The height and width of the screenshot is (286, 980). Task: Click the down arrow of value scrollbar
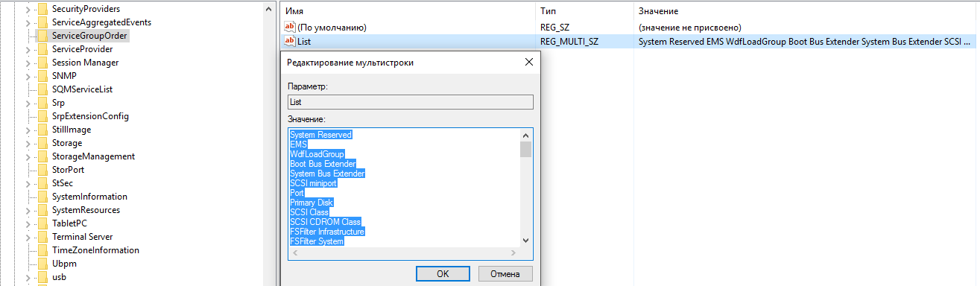click(525, 240)
